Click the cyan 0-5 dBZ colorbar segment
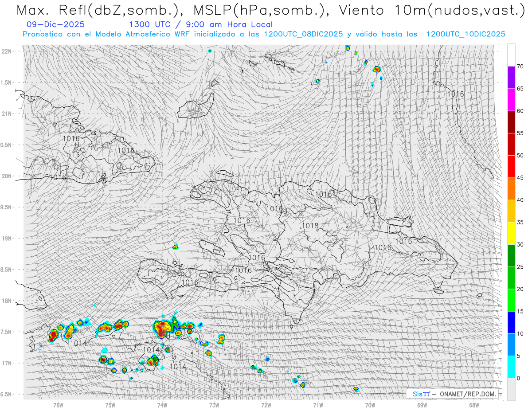The height and width of the screenshot is (411, 532). tap(511, 367)
